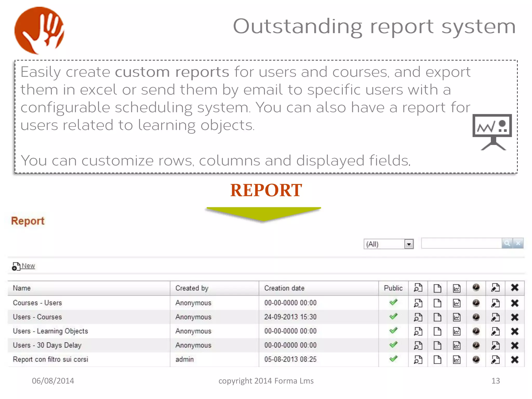Viewport: 532px width, 399px height.
Task: Click the preview icon for Courses - Users
Action: click(418, 303)
